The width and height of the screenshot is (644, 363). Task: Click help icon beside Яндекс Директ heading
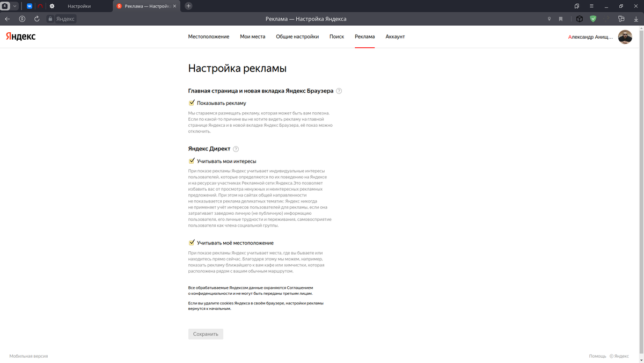coord(236,149)
